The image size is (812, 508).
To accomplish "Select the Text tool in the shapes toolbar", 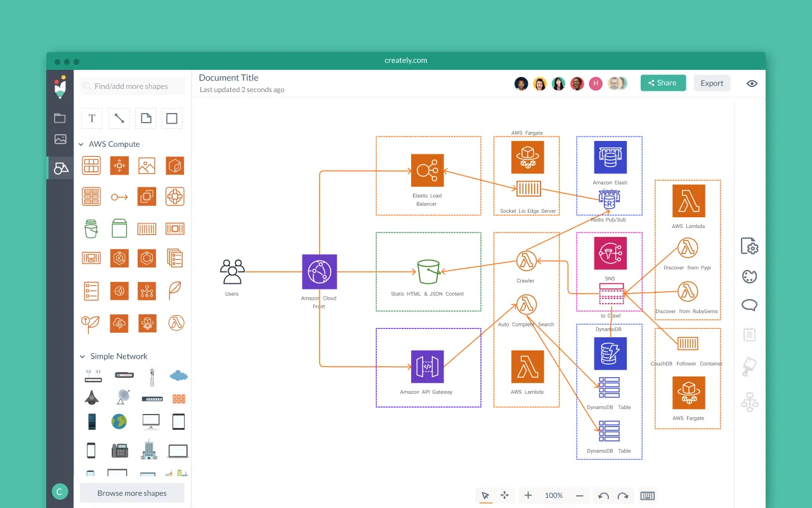I will click(x=91, y=118).
